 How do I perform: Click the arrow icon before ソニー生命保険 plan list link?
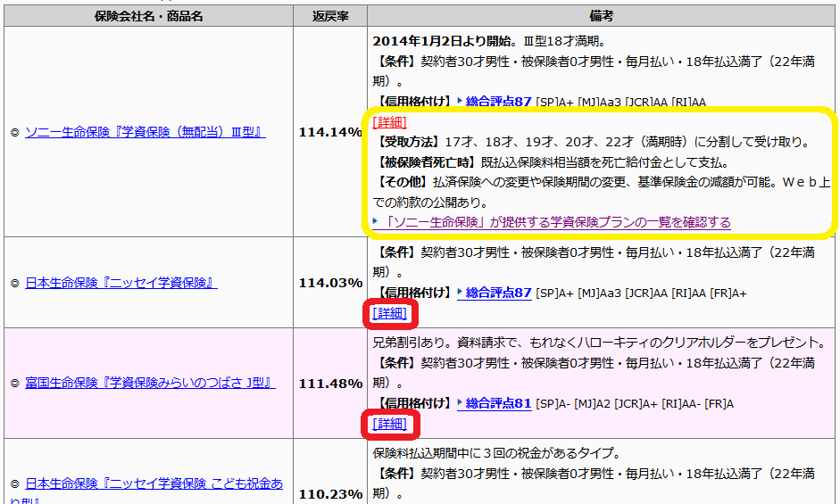376,221
